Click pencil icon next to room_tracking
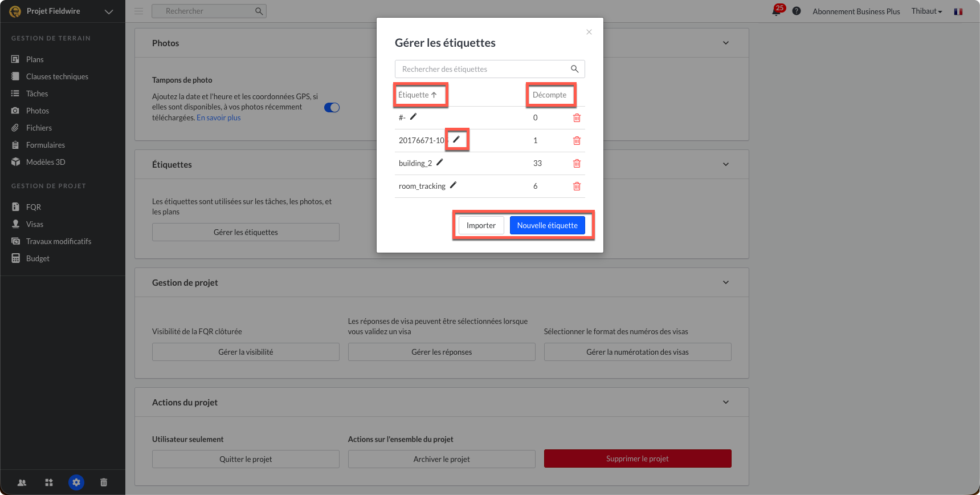980x495 pixels. click(x=453, y=185)
